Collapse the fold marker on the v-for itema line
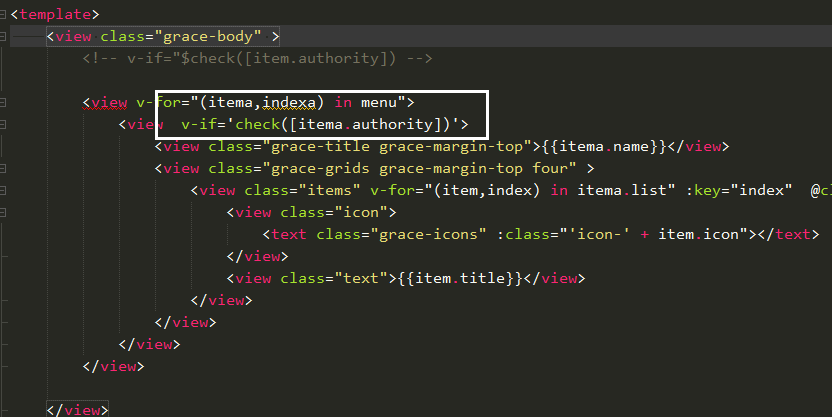Image resolution: width=832 pixels, height=417 pixels. pyautogui.click(x=3, y=102)
